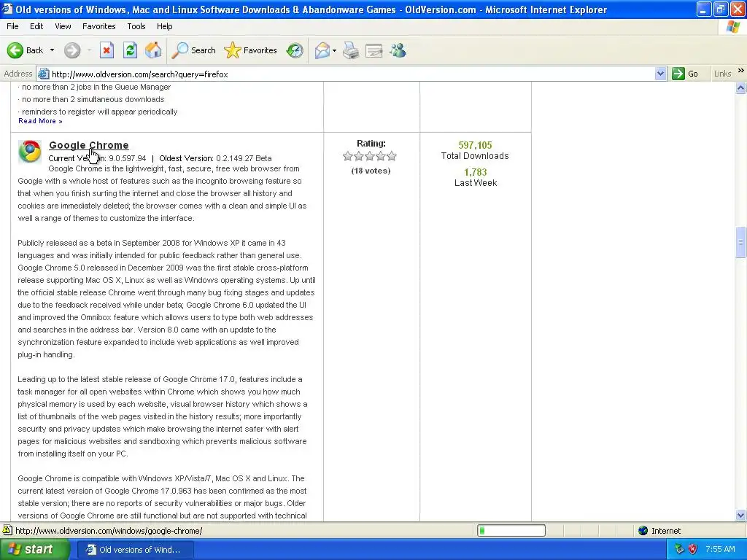Open the Google Chrome title link
Image resolution: width=747 pixels, height=560 pixels.
(88, 145)
